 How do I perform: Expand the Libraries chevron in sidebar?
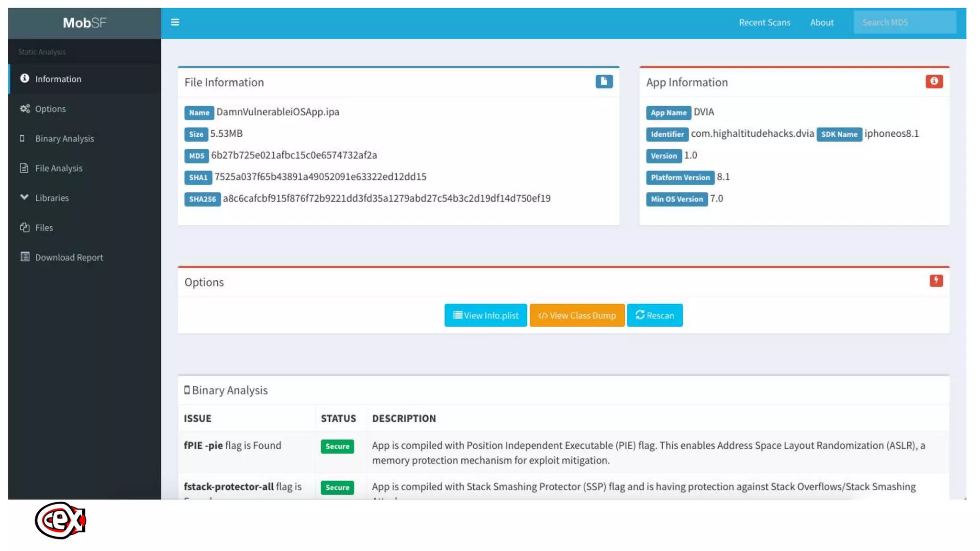[x=24, y=197]
